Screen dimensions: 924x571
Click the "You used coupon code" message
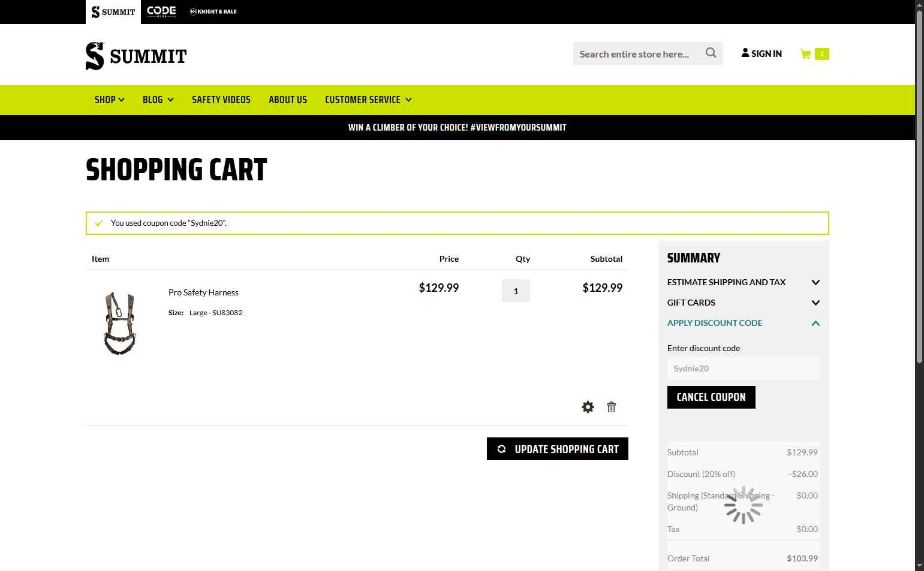click(168, 223)
